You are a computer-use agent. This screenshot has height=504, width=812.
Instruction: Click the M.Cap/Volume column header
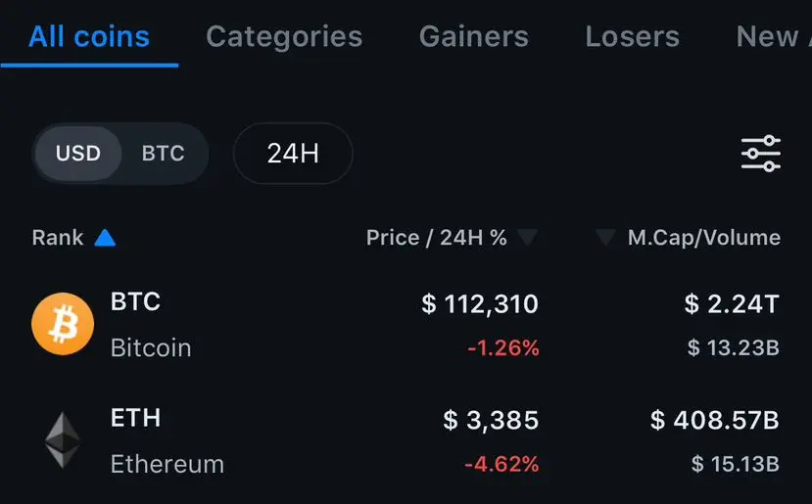[704, 238]
